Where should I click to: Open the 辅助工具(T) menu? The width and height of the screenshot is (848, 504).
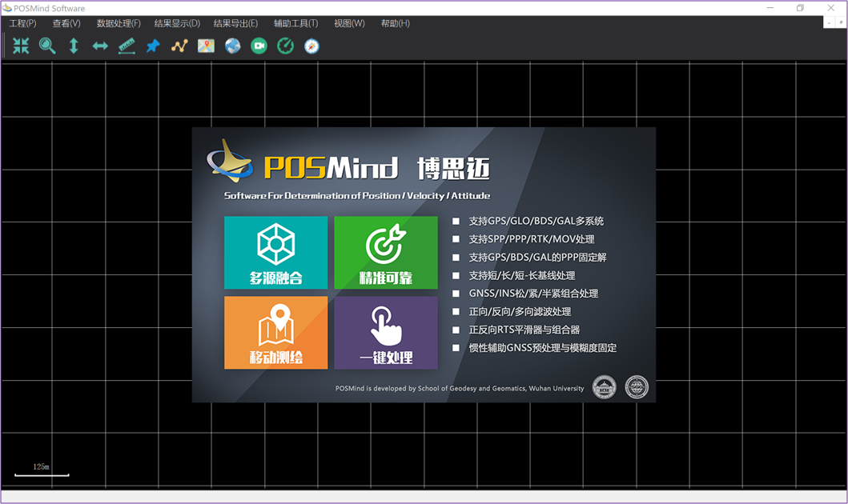(x=295, y=23)
